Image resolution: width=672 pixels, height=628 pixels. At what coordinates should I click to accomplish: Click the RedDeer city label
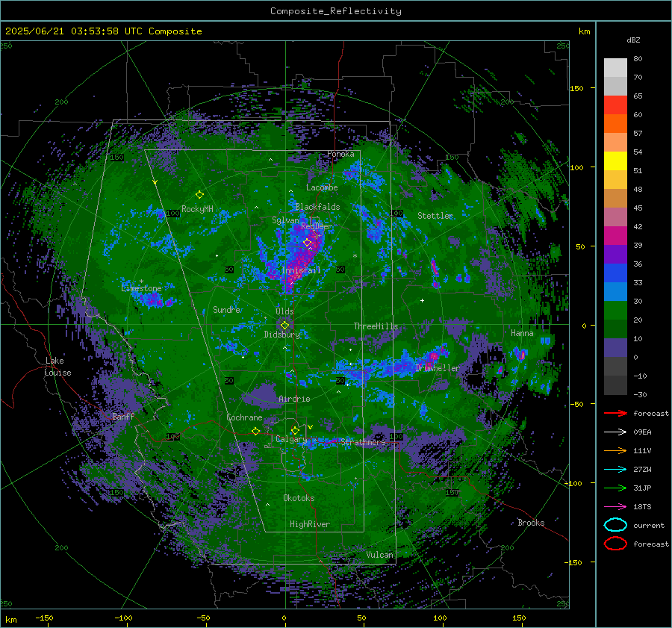[x=317, y=226]
